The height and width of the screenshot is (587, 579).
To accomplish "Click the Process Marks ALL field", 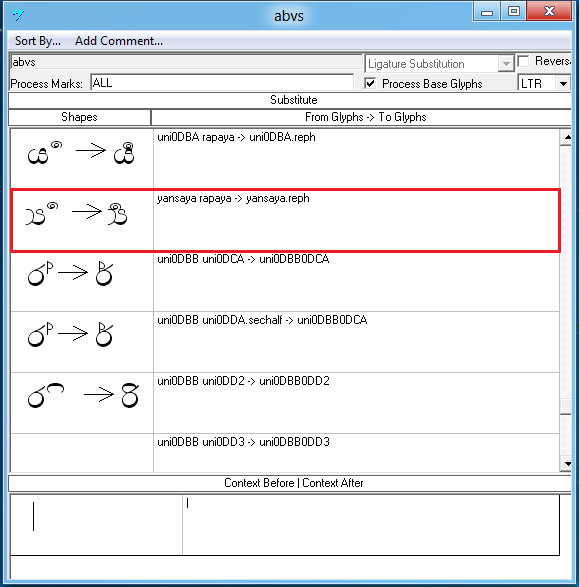I will tap(222, 83).
